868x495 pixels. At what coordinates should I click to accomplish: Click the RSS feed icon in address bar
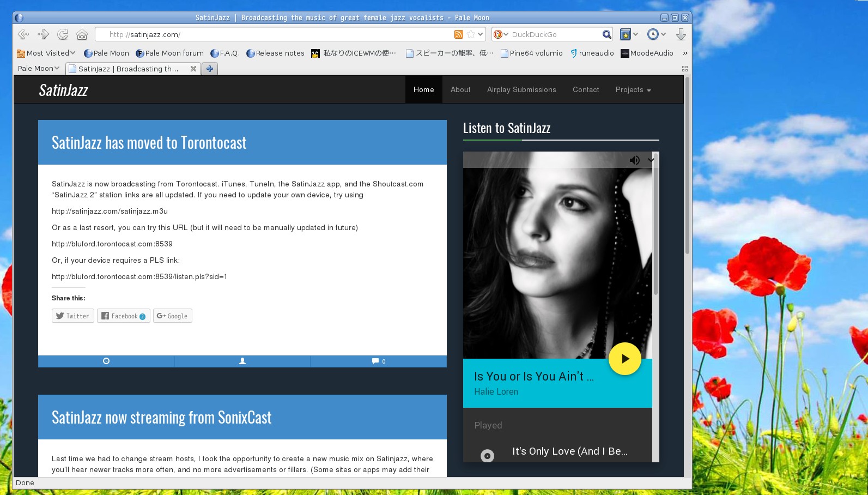458,34
